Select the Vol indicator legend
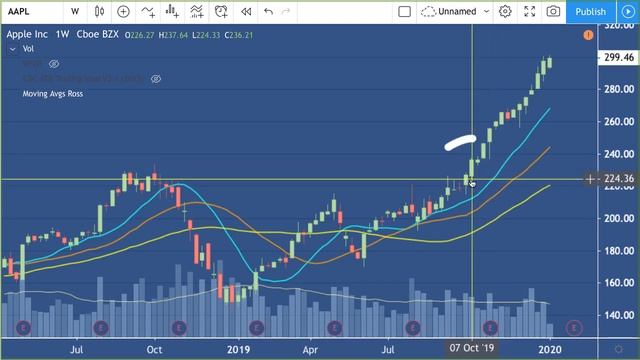 (x=28, y=49)
